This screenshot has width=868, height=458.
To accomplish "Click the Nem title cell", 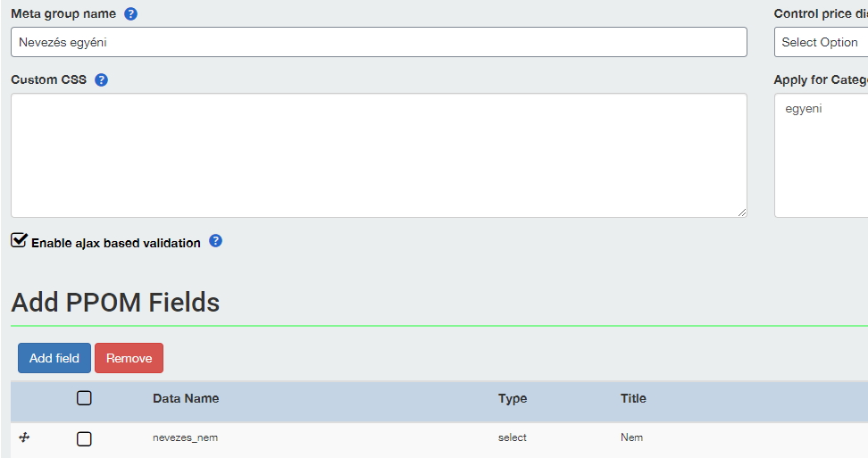I will (631, 437).
